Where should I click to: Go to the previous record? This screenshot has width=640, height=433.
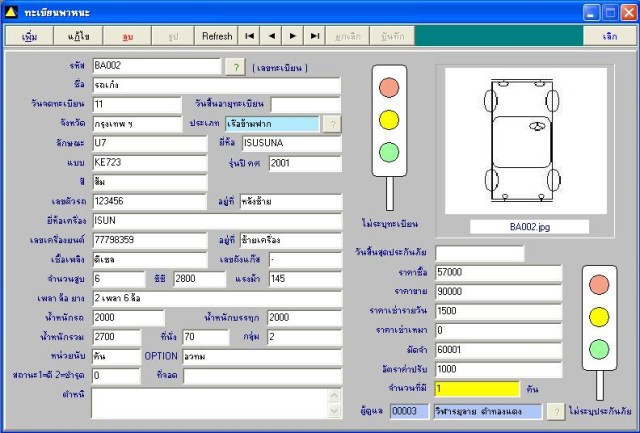point(271,36)
